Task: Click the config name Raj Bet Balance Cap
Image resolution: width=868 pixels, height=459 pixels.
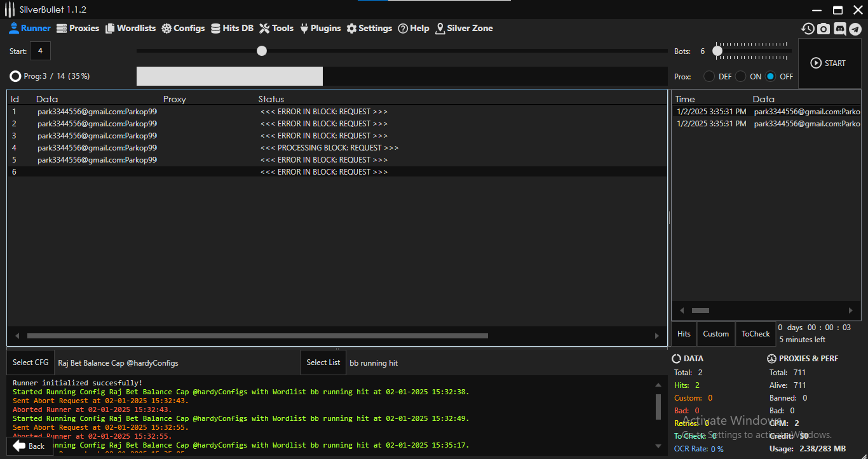Action: pos(118,363)
